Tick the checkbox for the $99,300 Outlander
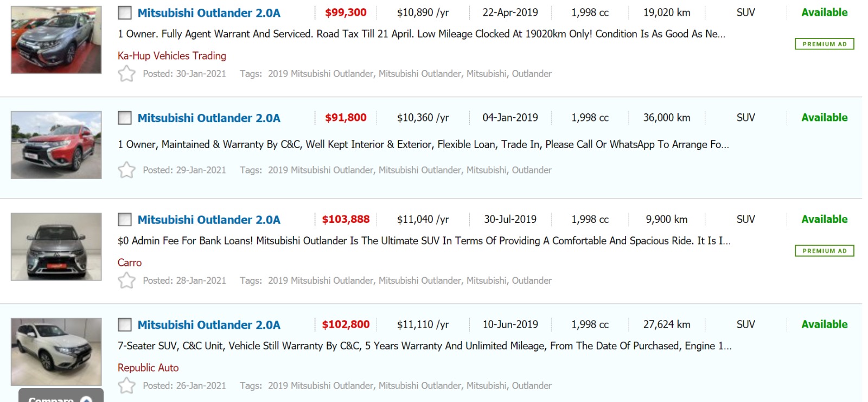This screenshot has width=868, height=402. click(125, 12)
